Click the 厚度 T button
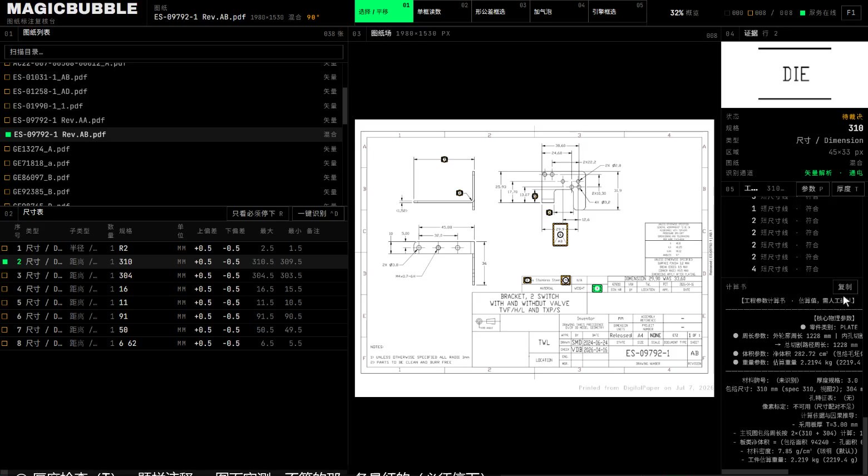Viewport: 868px width, 476px height. (847, 189)
